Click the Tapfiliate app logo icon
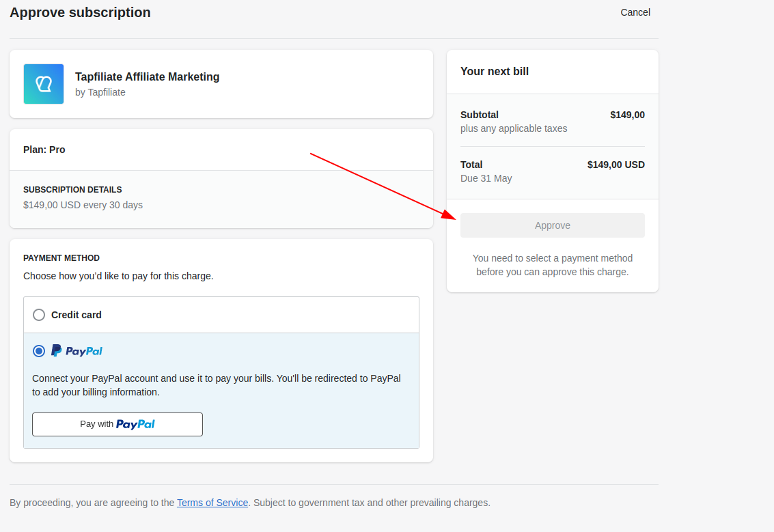Viewport: 774px width, 532px height. (x=44, y=84)
